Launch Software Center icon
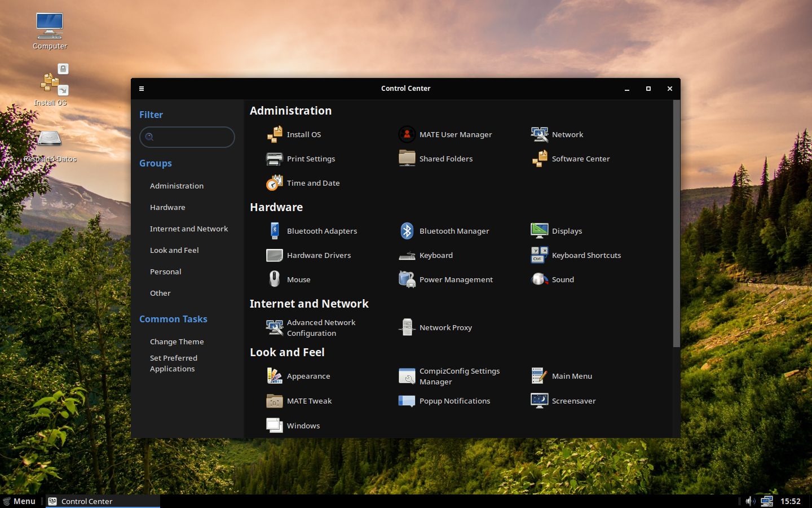The image size is (812, 508). (x=540, y=159)
